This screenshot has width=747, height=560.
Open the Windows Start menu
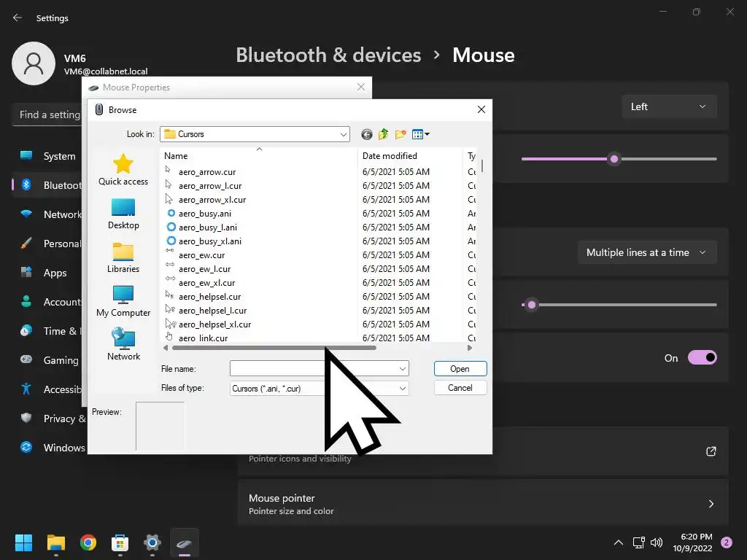click(x=23, y=542)
